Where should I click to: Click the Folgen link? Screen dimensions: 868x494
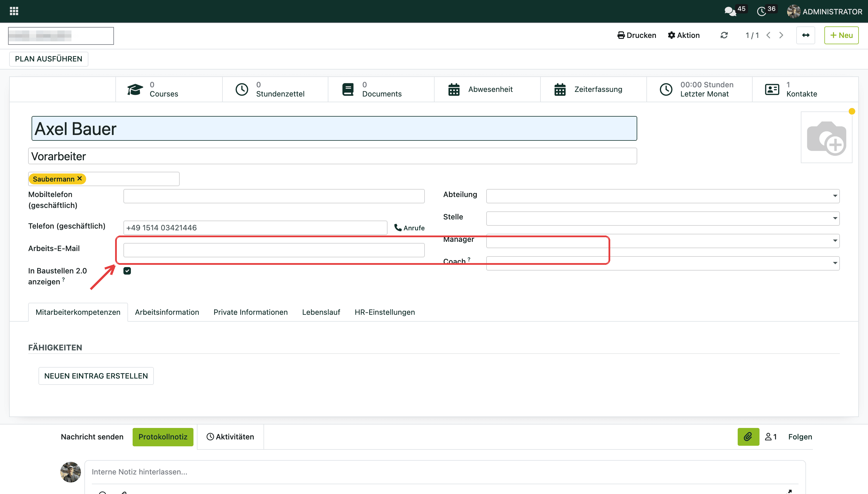[800, 437]
